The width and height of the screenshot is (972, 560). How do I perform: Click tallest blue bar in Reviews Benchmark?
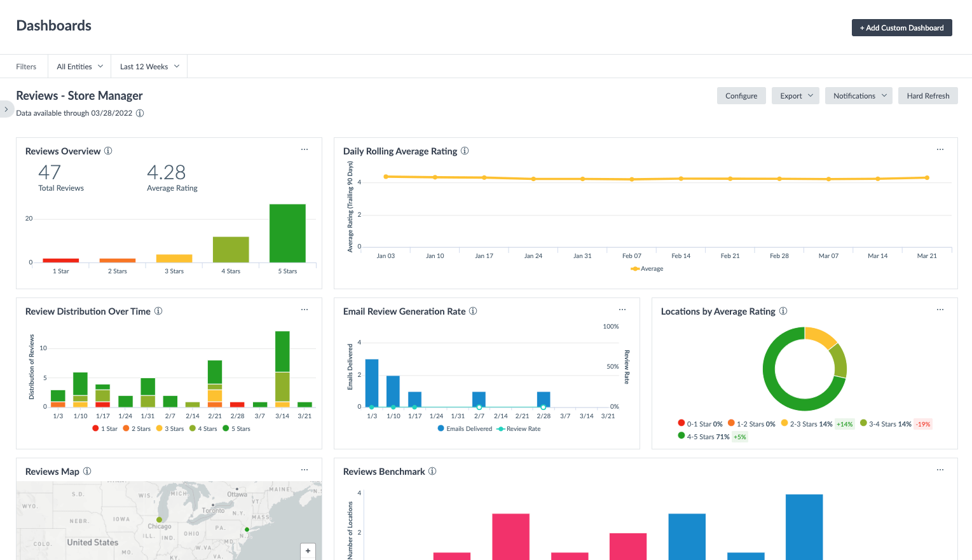point(804,527)
